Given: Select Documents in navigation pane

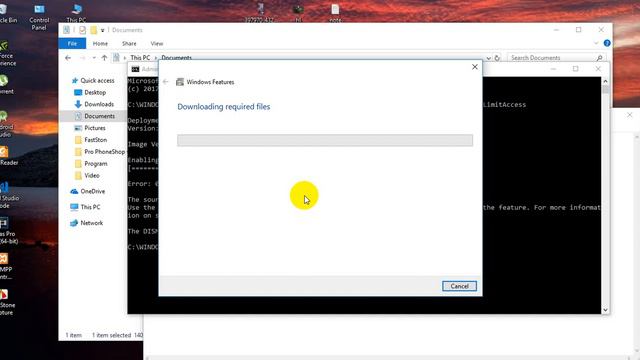Looking at the screenshot, I should tap(99, 116).
